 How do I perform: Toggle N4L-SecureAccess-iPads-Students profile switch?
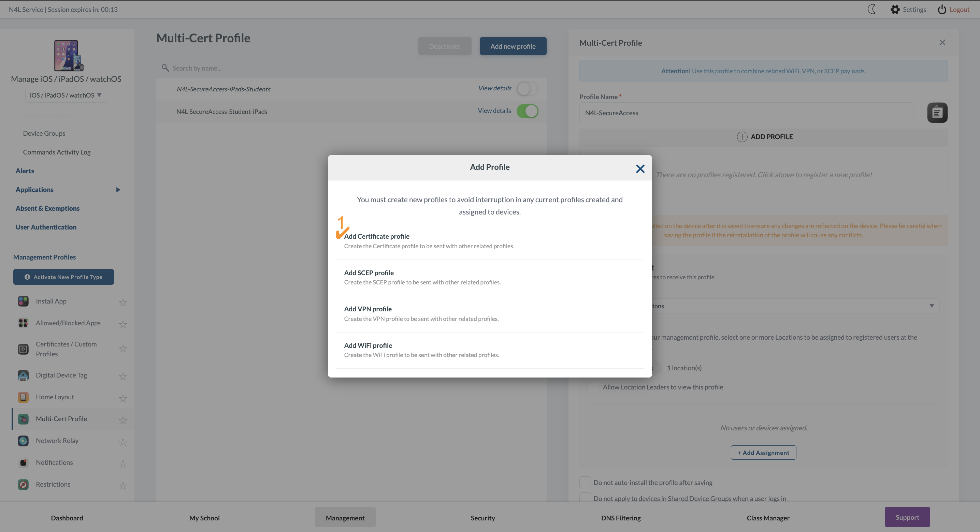(x=527, y=89)
